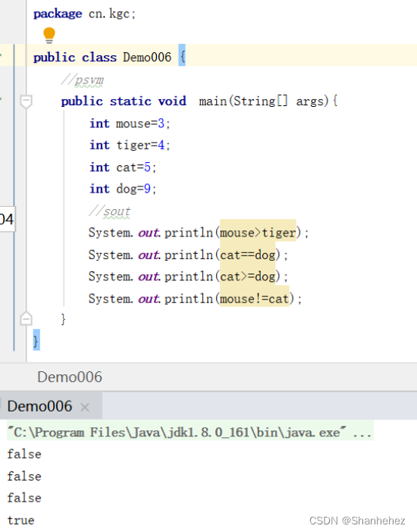
Task: Click the run gutter arrow beside main method
Action: [x=2, y=99]
